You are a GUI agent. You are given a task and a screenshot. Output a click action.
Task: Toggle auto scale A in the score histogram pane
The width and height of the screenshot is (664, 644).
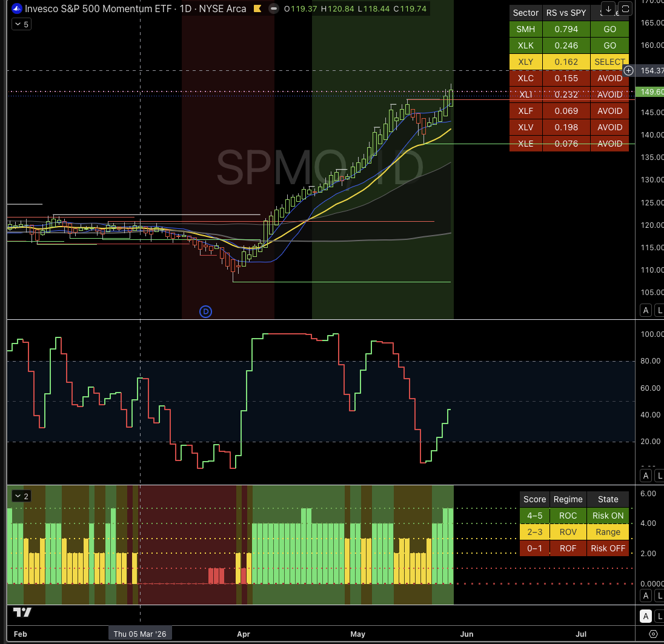coord(645,596)
